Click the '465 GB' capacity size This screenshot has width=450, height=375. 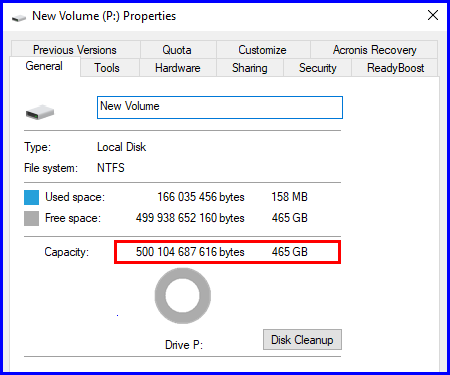289,252
